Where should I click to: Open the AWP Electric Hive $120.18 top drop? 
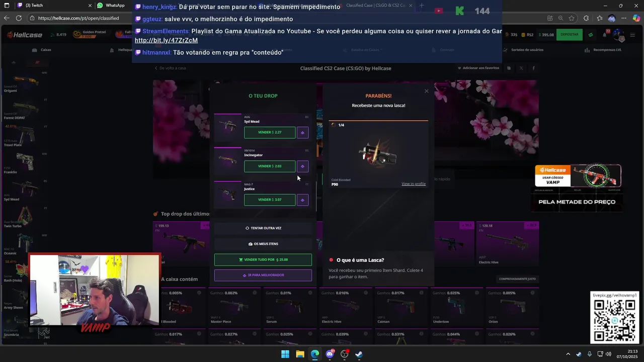508,243
